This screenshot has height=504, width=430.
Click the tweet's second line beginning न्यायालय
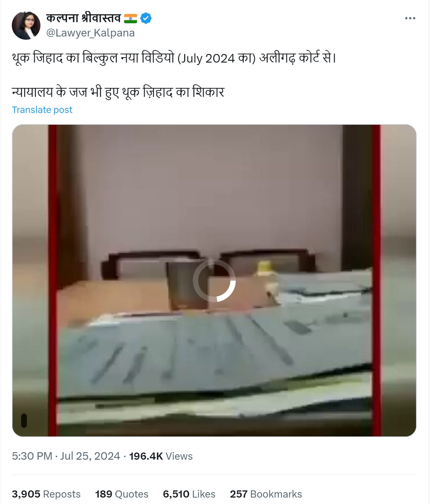(118, 92)
